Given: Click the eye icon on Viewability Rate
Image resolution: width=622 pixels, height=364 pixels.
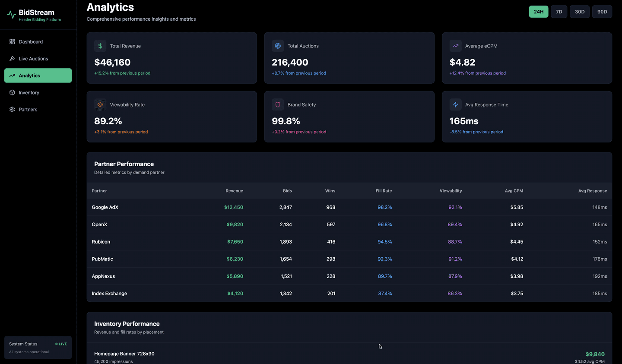Looking at the screenshot, I should [x=100, y=104].
